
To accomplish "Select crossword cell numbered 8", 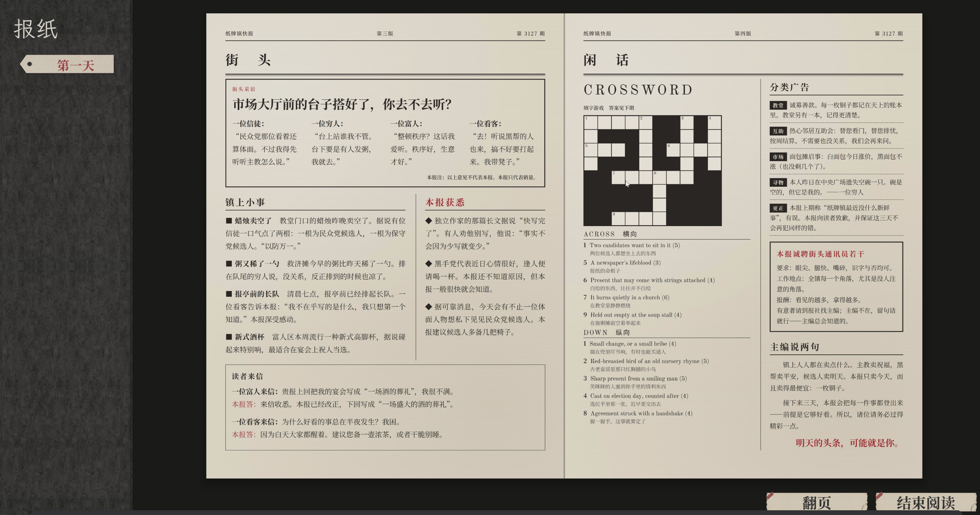I will pos(659,177).
